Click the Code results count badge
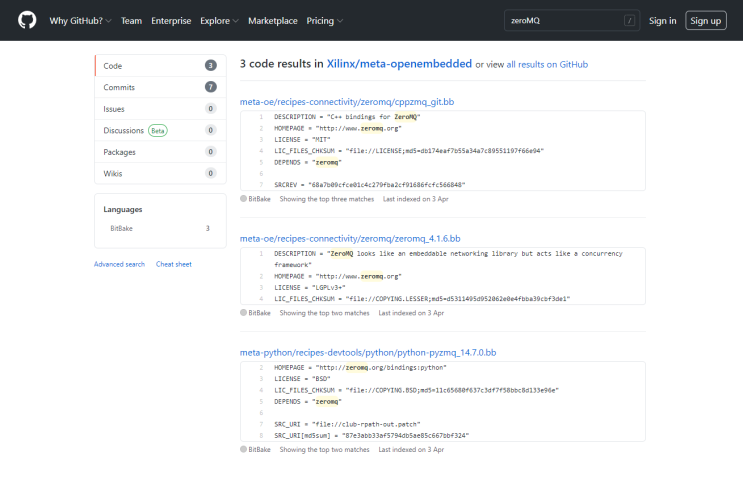Viewport: 743px width, 478px height. [x=210, y=66]
